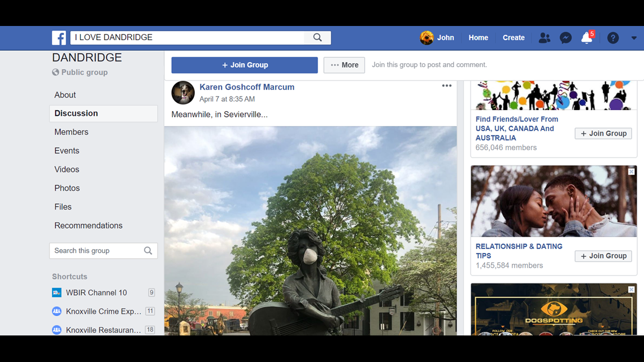Open the Messenger icon
Screen dimensions: 644x362
click(565, 38)
